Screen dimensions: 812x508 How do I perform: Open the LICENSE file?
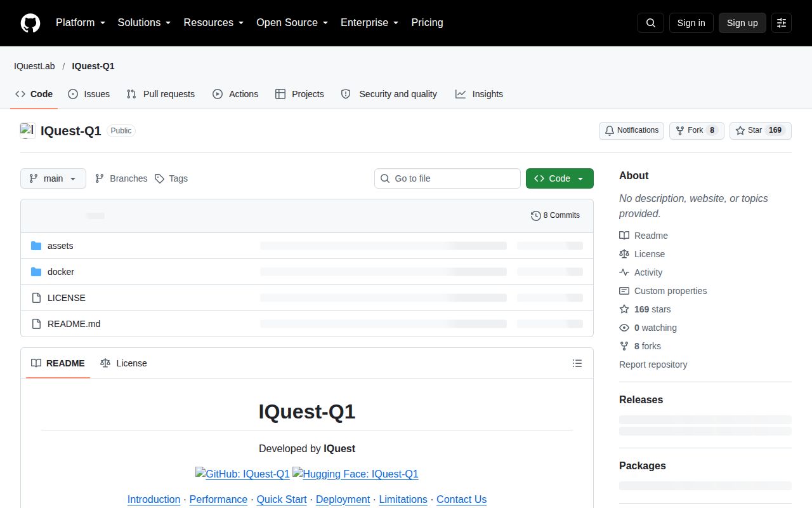click(x=67, y=298)
